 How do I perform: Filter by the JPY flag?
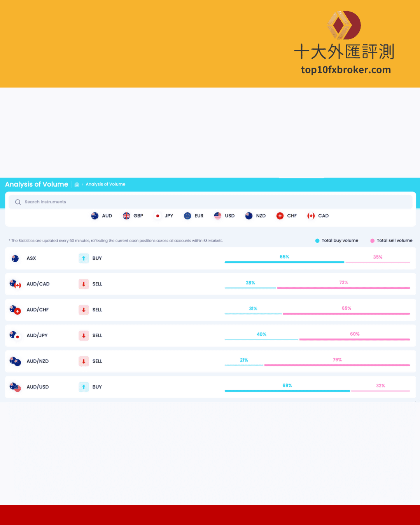(157, 216)
